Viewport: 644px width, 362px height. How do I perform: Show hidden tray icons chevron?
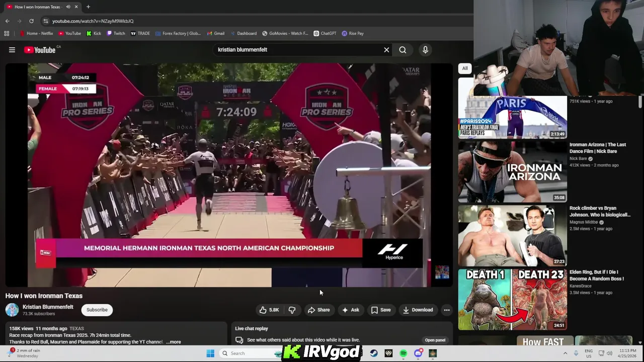click(565, 353)
